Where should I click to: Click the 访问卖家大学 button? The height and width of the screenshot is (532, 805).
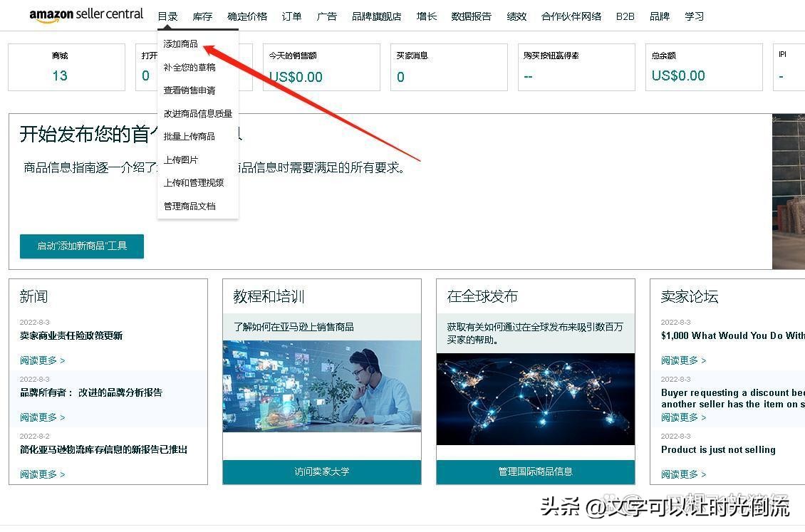[321, 471]
